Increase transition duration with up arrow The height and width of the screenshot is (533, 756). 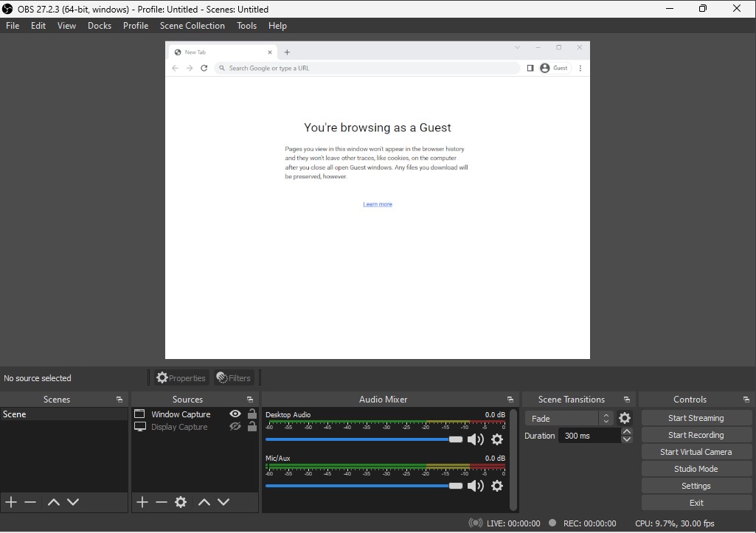point(627,431)
